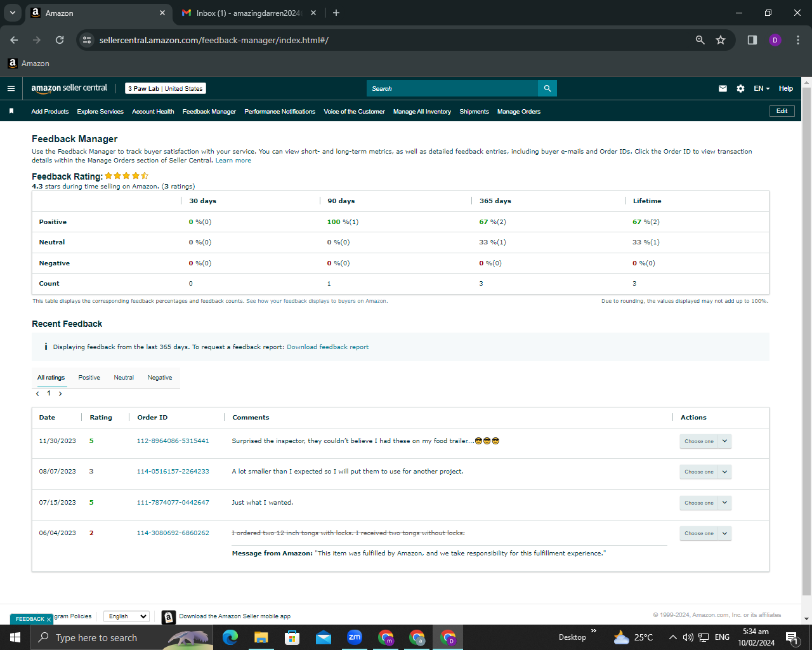Open Chrome three-dot menu
Screen dimensions: 812x650
(x=797, y=40)
